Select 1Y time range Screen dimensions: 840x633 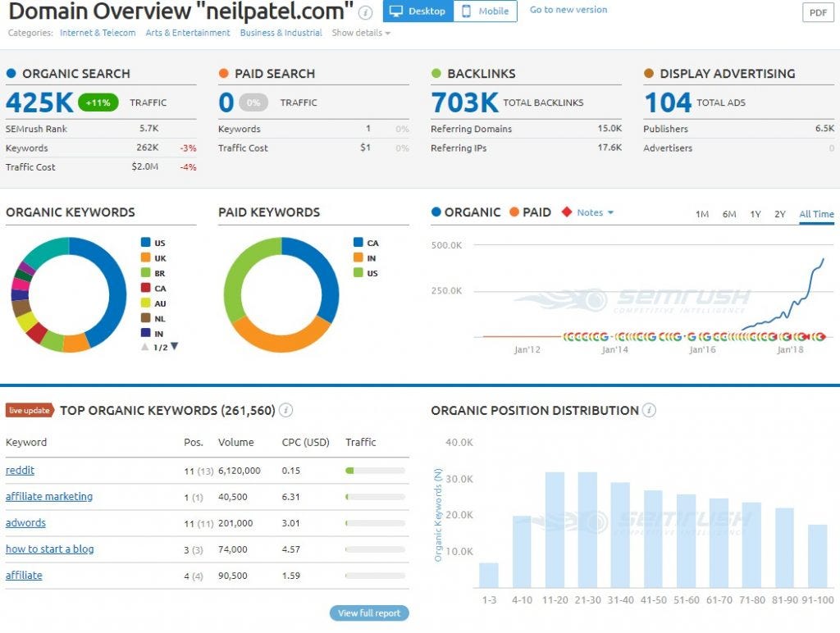756,214
